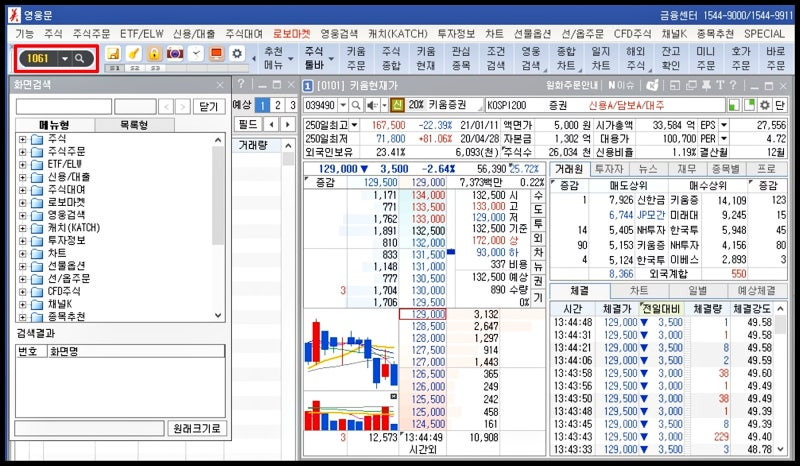Click the 닫기 button in 화면검색 panel
This screenshot has width=800, height=466.
(209, 107)
